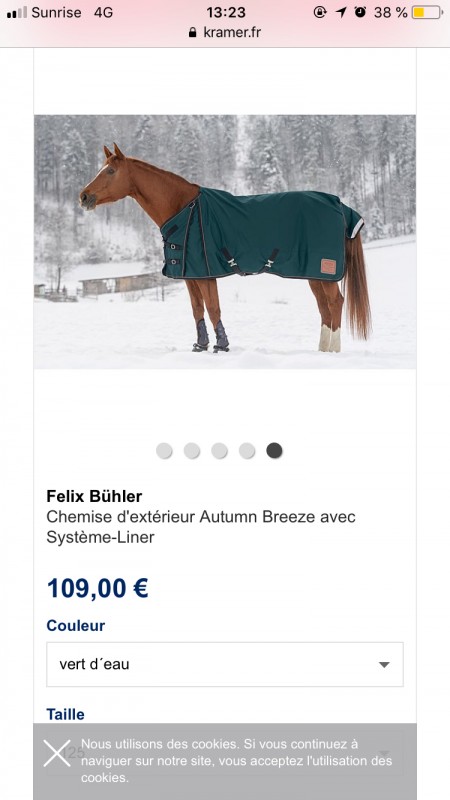The height and width of the screenshot is (800, 450).
Task: Tap the Autumn Breeze product title
Action: tap(201, 527)
